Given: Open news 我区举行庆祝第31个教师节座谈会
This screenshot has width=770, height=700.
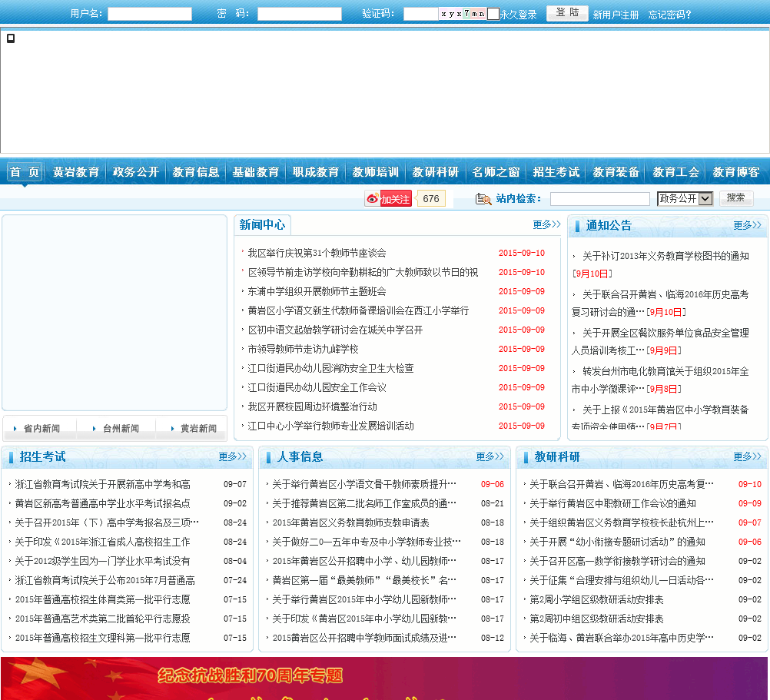Looking at the screenshot, I should pos(317,253).
